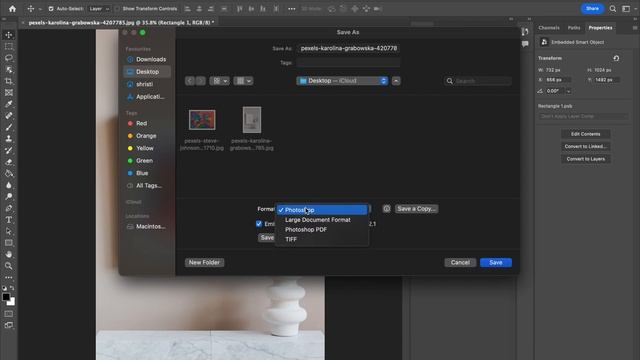The image size is (640, 360).
Task: Open the group-by view dropdown
Action: tap(243, 81)
